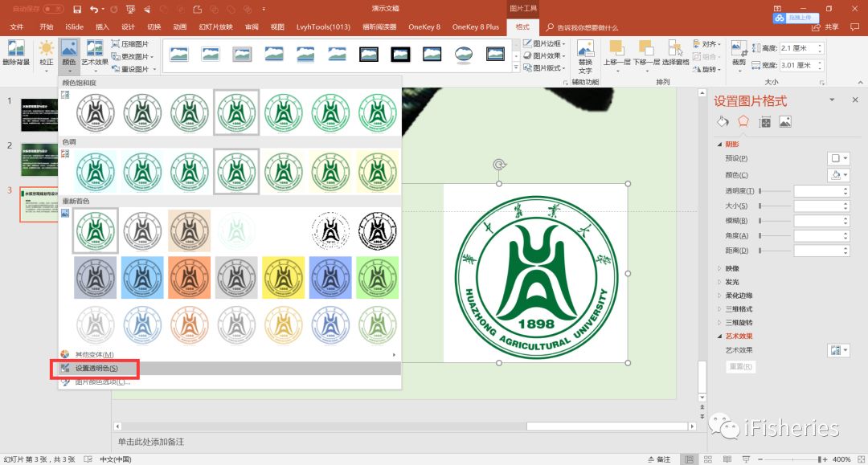This screenshot has height=465, width=868.
Task: Click the rotation handle above the logo picture
Action: click(499, 164)
